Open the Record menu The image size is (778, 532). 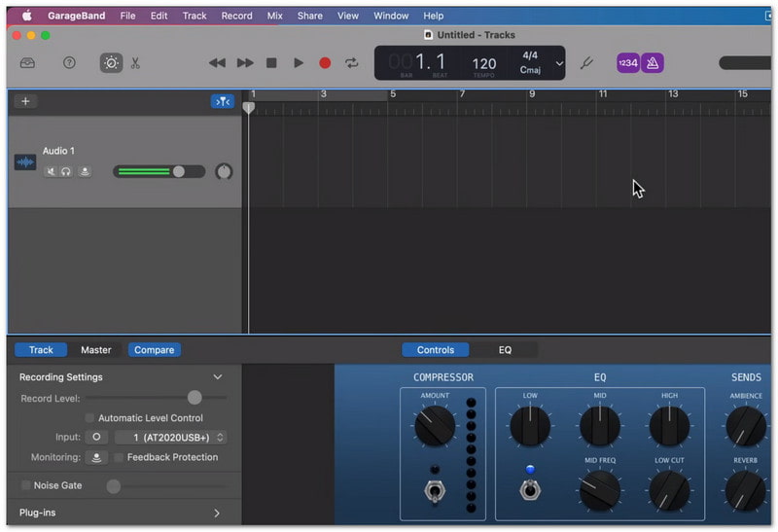[236, 16]
